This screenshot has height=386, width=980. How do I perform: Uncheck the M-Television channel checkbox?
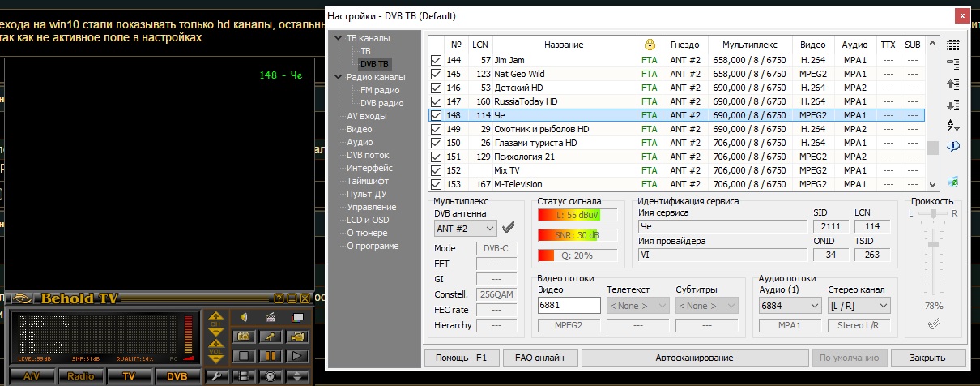tap(437, 184)
